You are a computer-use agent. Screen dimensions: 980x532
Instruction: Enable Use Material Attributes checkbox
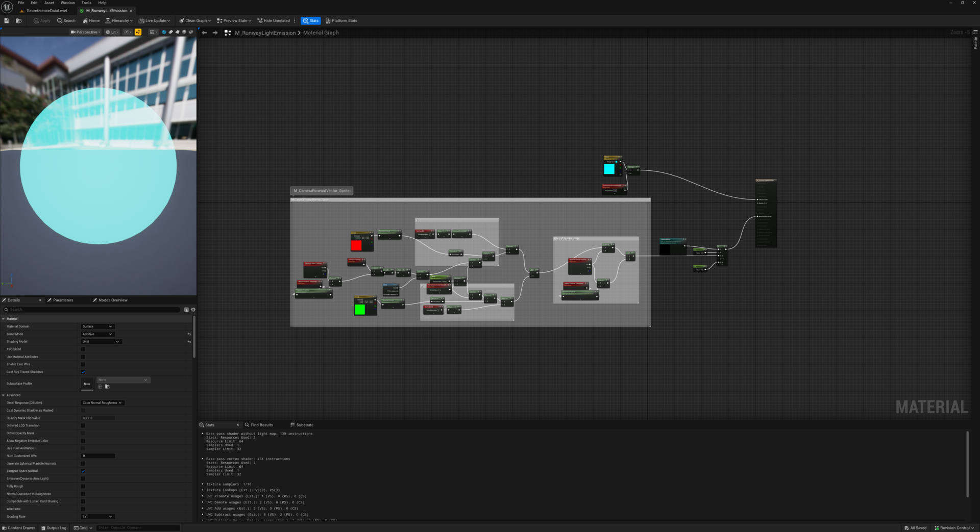(83, 357)
